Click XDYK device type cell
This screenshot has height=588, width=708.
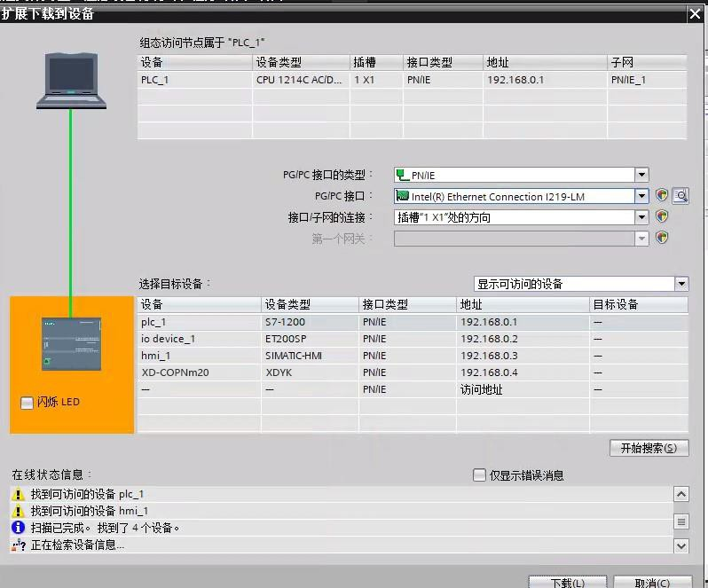[x=310, y=372]
